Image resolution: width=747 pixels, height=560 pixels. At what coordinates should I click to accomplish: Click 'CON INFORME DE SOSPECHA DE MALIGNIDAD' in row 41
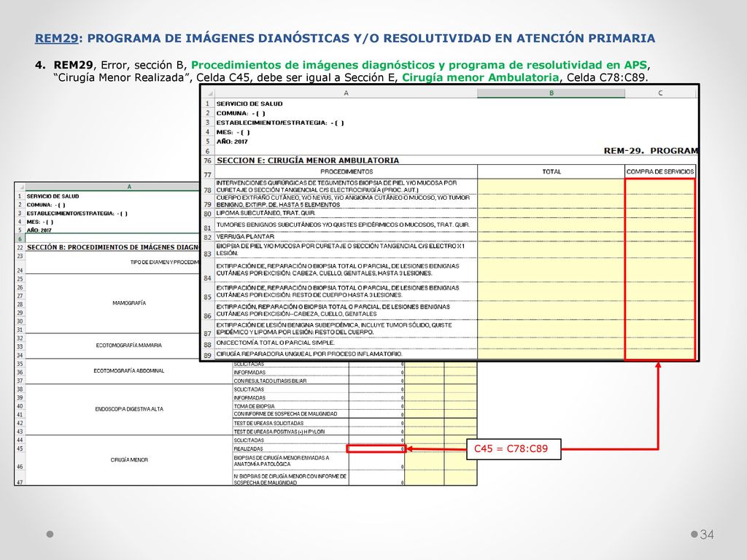pyautogui.click(x=290, y=414)
